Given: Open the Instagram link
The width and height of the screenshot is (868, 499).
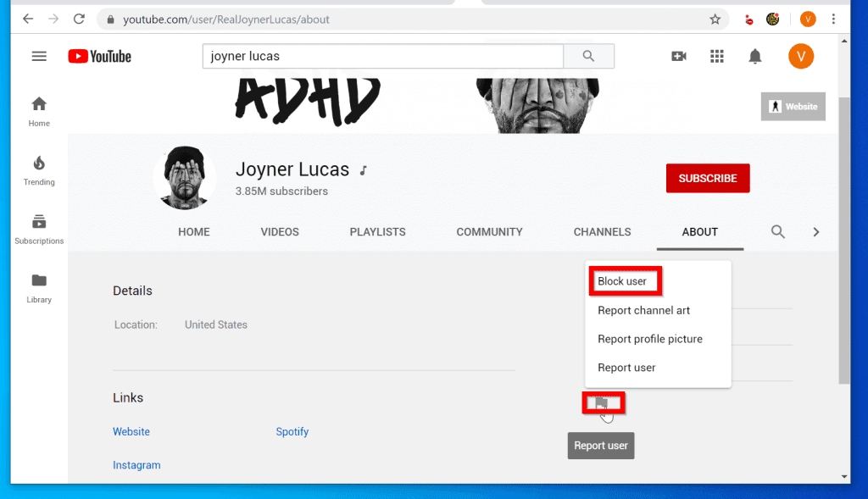Looking at the screenshot, I should (x=136, y=465).
